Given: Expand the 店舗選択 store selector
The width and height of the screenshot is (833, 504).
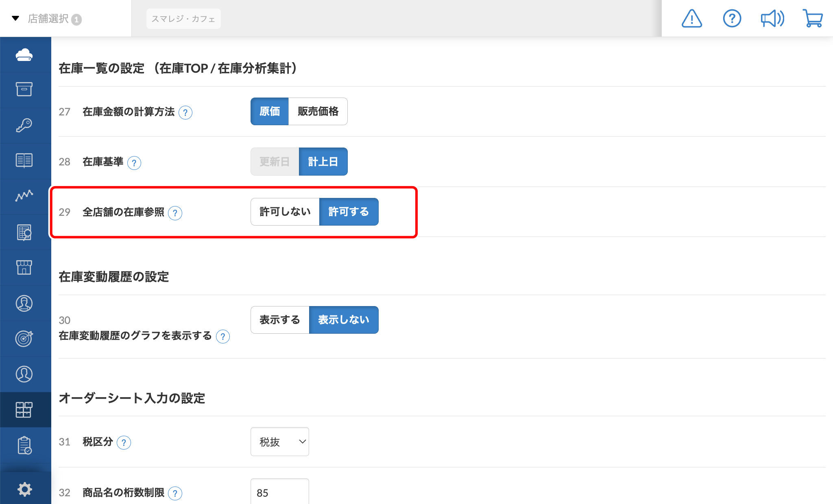Looking at the screenshot, I should (47, 19).
